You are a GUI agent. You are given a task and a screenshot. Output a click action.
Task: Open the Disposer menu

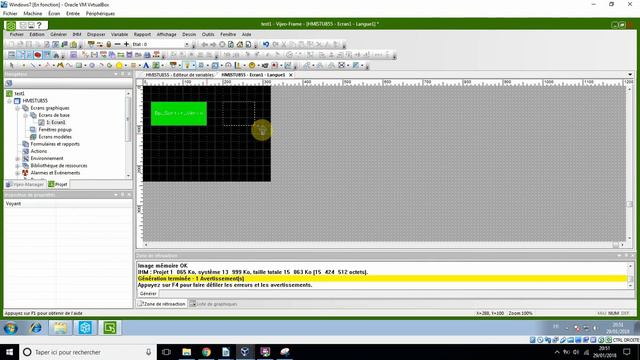click(x=96, y=34)
